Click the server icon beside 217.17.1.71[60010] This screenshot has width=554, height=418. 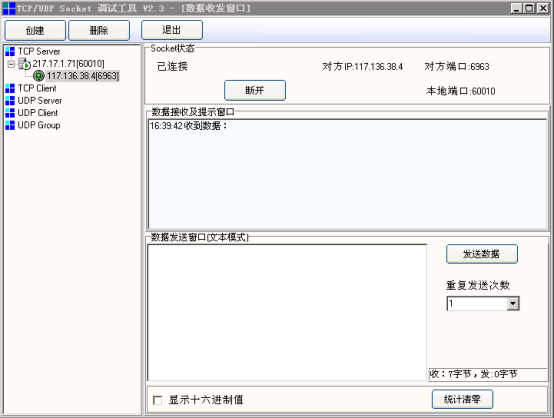tap(24, 64)
